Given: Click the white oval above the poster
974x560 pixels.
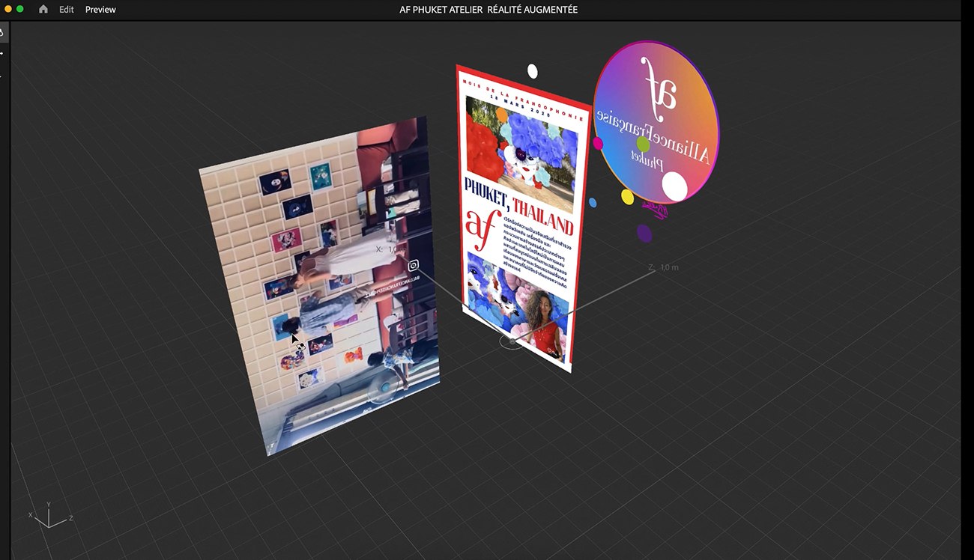Looking at the screenshot, I should coord(532,71).
